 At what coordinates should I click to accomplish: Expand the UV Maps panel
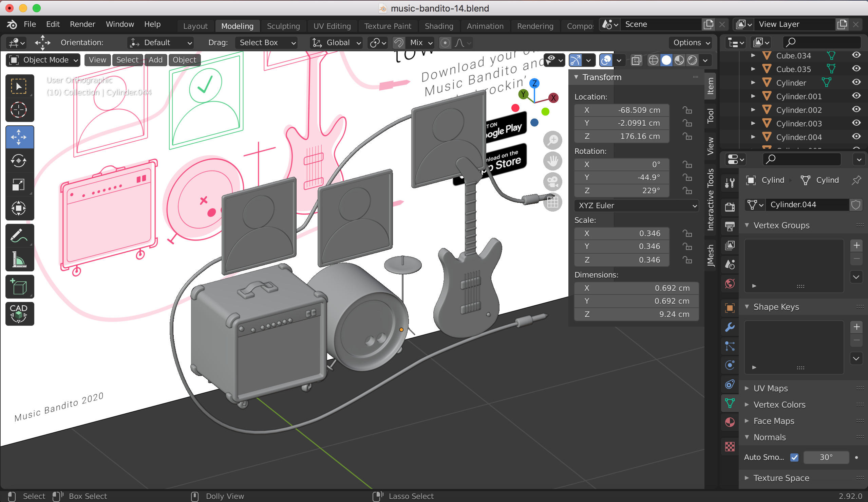click(770, 388)
